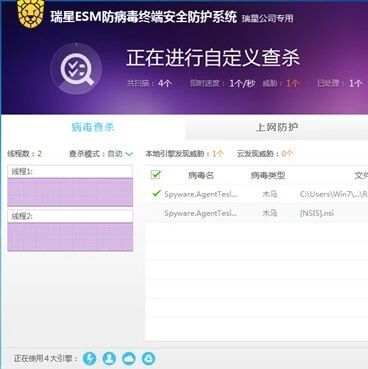This screenshot has width=368, height=369.
Task: Toggle checkmark on C:\Users\Win7 threat row
Action: point(156,193)
